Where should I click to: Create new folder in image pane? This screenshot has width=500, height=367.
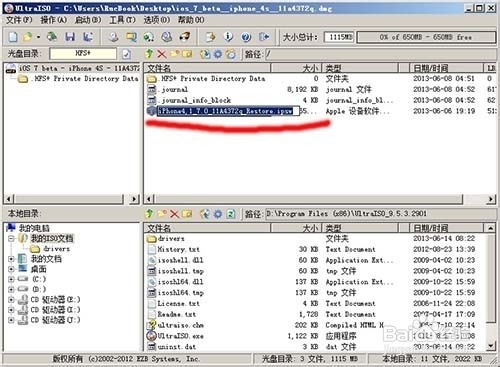point(175,54)
